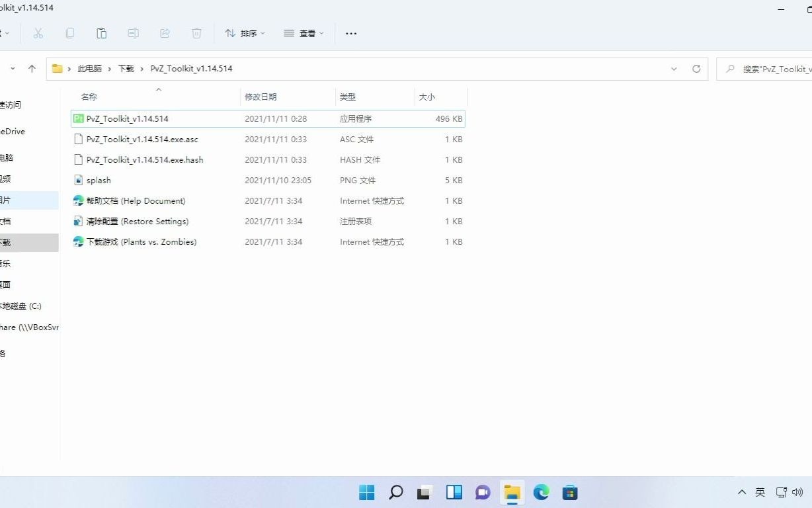Click the Cut icon in the toolbar
812x508 pixels.
[x=38, y=33]
